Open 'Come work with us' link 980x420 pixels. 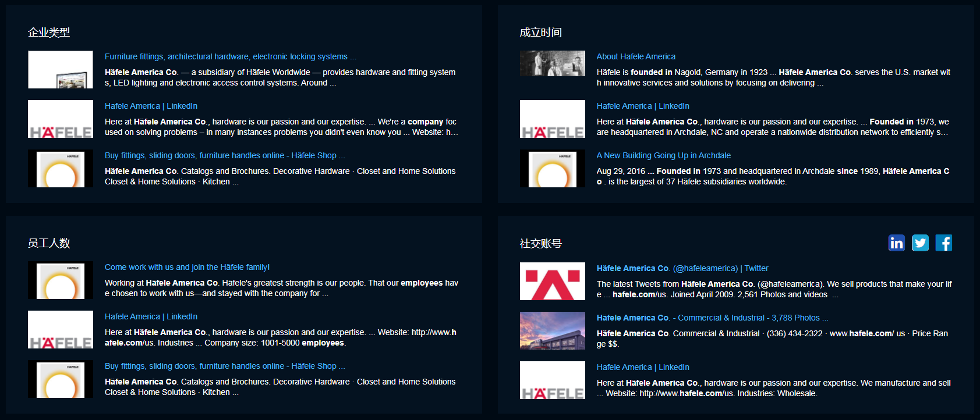[187, 267]
